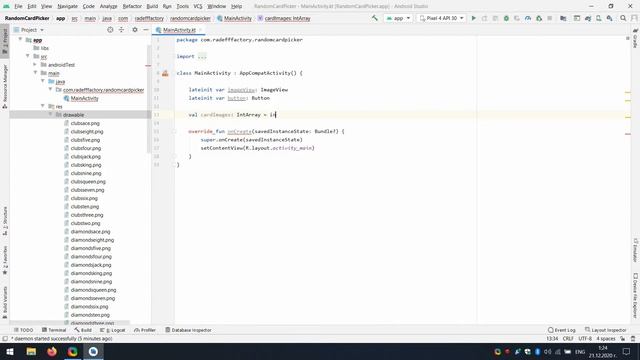Screen dimensions: 640x360
Task: Click the class gutter icon beside MainActivity
Action: pos(165,73)
